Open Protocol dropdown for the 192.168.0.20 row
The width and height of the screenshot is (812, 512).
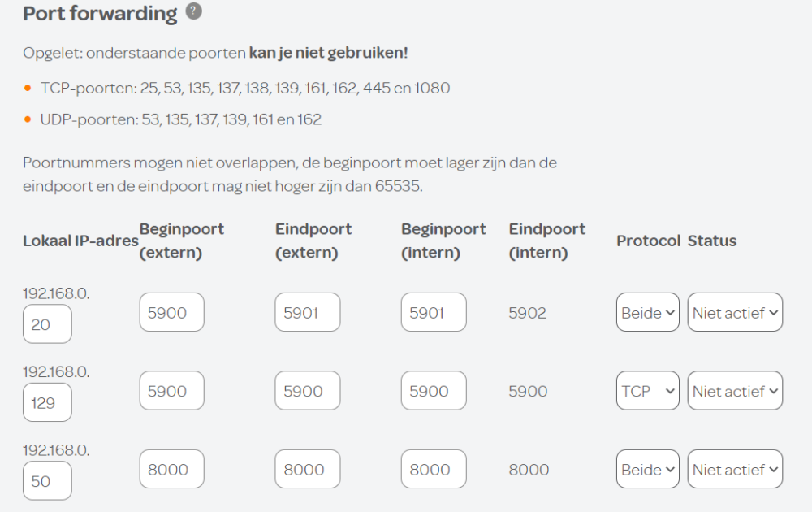tap(647, 313)
